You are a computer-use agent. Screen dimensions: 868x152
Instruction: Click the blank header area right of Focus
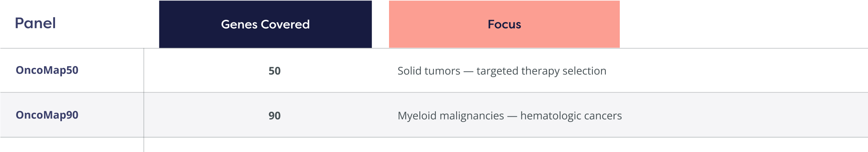click(x=740, y=24)
